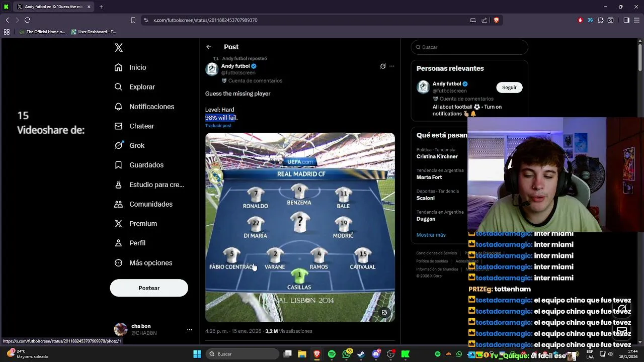Open a new browser tab with plus

[101, 7]
